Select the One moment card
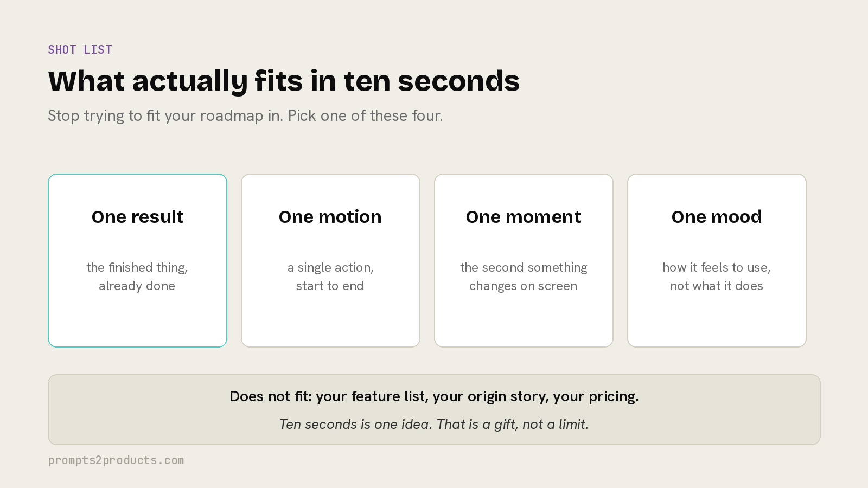This screenshot has height=488, width=868. (x=524, y=260)
